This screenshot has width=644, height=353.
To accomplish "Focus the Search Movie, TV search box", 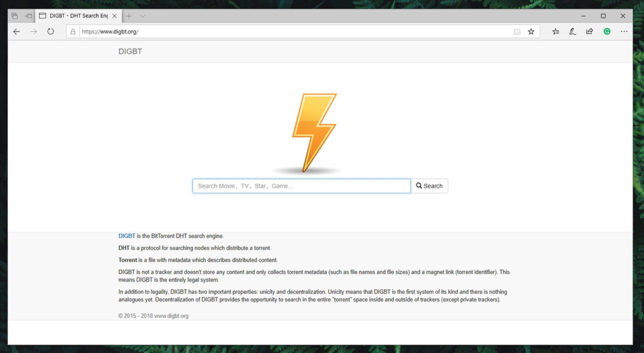I will pos(301,186).
